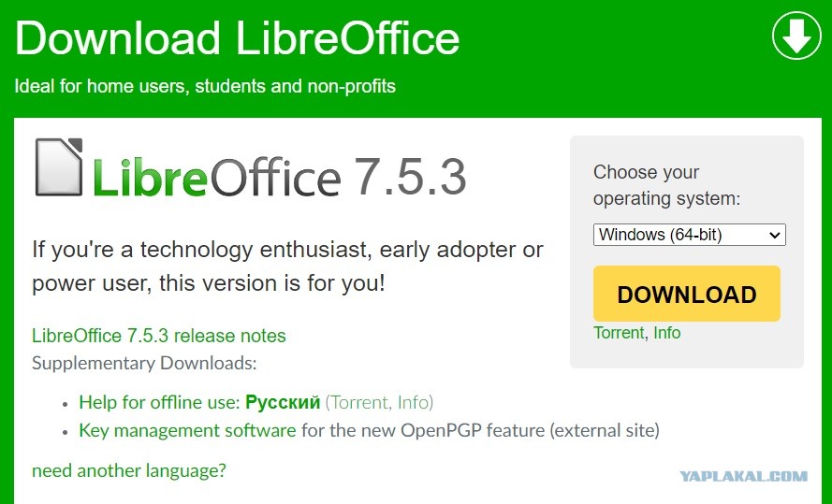Viewport: 832px width, 504px height.
Task: Click the 'LibreOffice 7.5.3' logo text
Action: pyautogui.click(x=279, y=176)
